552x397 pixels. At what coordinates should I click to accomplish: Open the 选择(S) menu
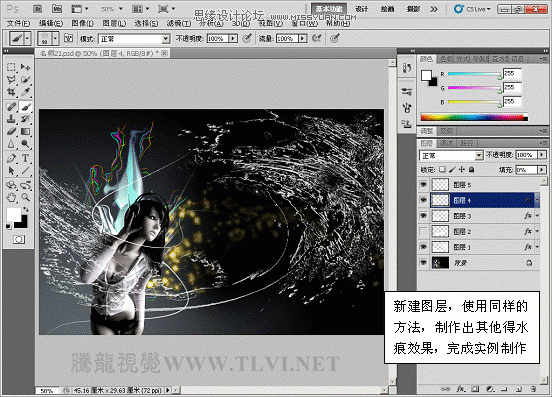(146, 24)
